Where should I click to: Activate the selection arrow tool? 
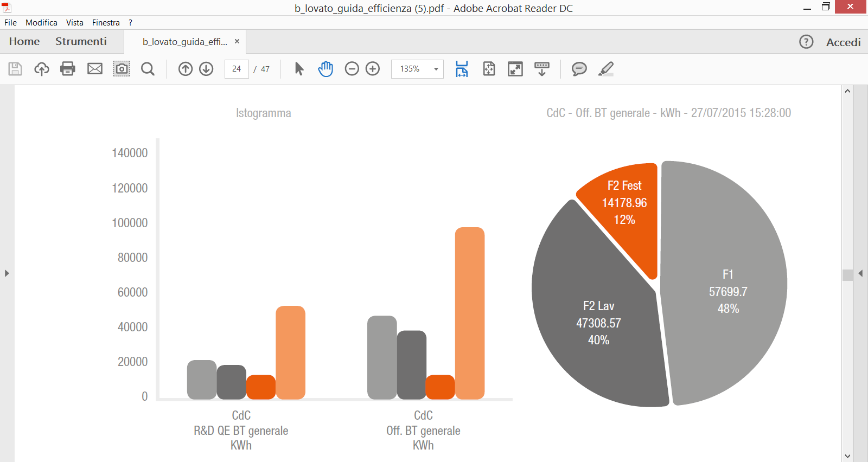[x=299, y=69]
